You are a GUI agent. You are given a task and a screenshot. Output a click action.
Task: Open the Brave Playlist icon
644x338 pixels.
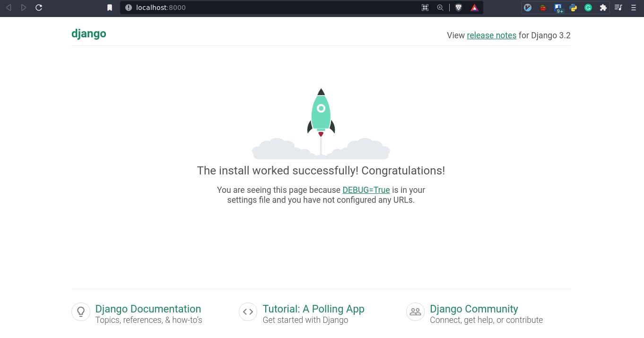tap(618, 8)
